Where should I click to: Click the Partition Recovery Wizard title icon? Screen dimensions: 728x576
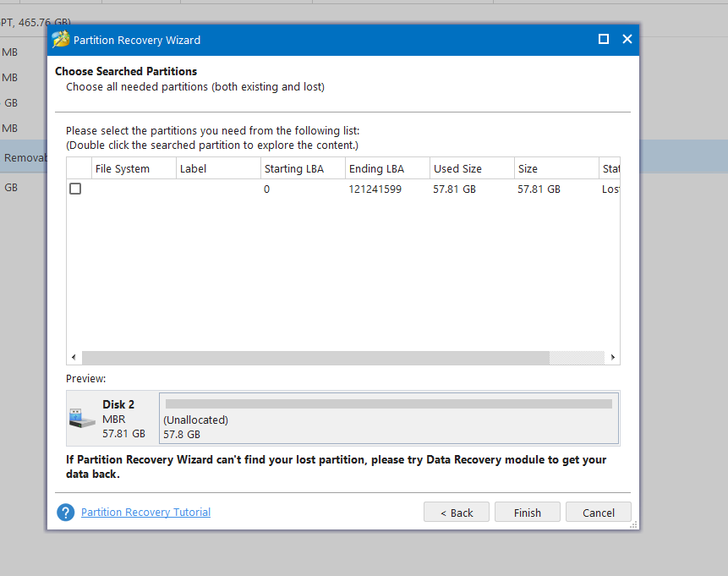point(60,40)
